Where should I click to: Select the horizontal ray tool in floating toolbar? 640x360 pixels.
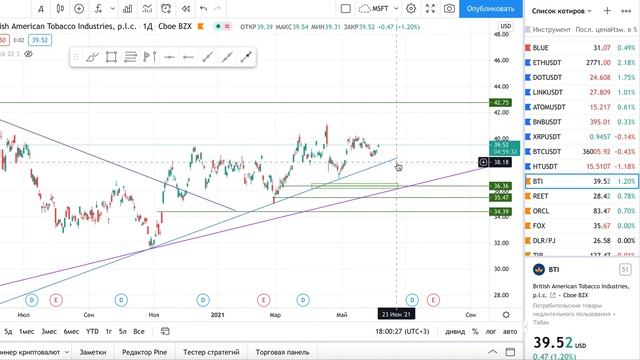click(x=188, y=57)
